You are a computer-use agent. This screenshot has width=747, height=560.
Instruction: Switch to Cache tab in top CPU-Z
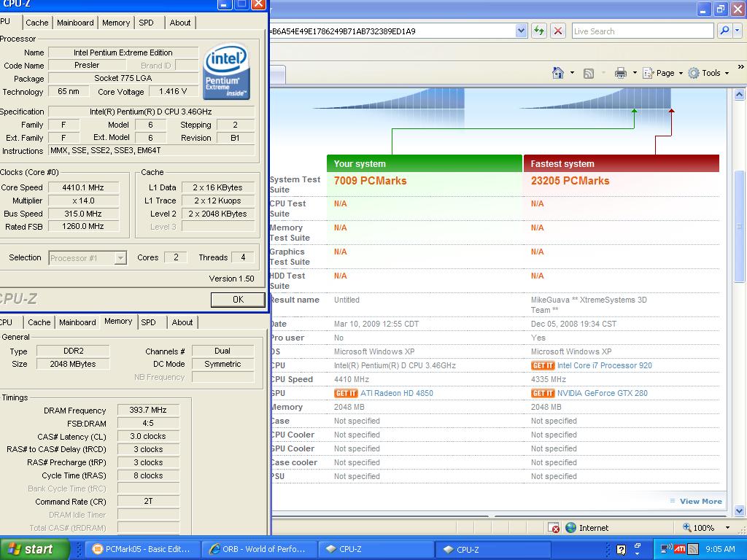[x=36, y=23]
